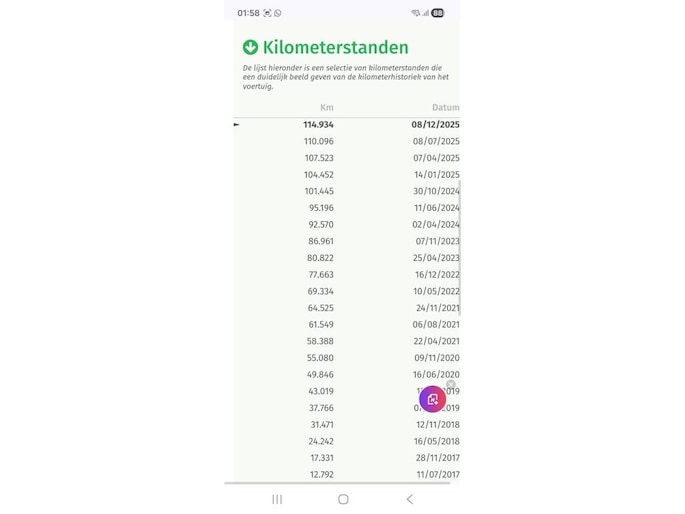Tap the battery indicator showing 88
The height and width of the screenshot is (514, 685).
pos(438,13)
